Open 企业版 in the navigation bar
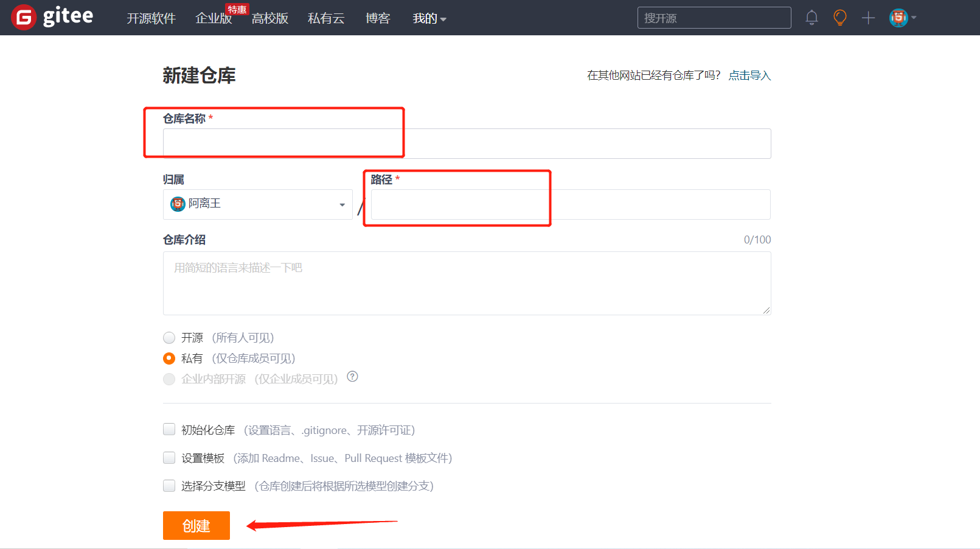The width and height of the screenshot is (980, 549). (x=214, y=18)
